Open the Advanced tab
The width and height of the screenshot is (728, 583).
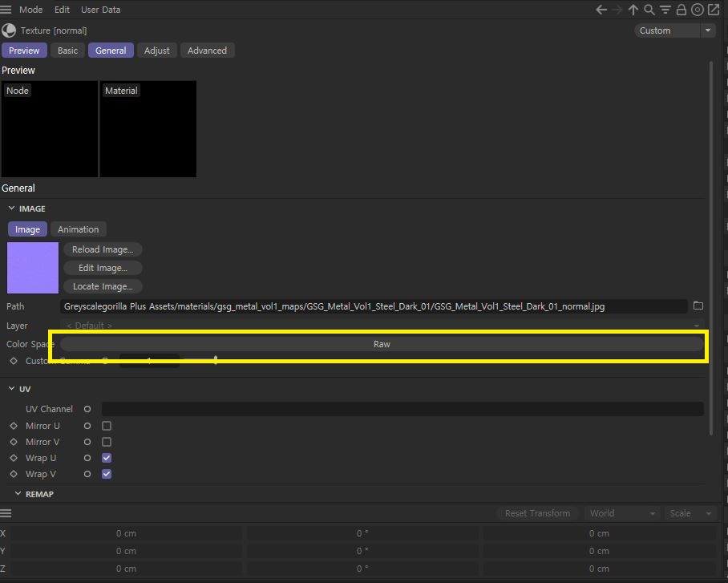pos(207,51)
